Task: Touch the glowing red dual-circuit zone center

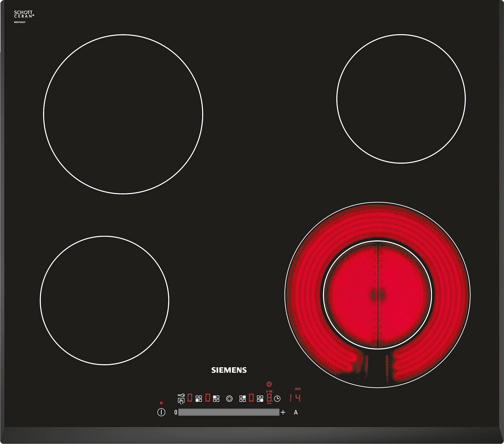Action: 378,295
